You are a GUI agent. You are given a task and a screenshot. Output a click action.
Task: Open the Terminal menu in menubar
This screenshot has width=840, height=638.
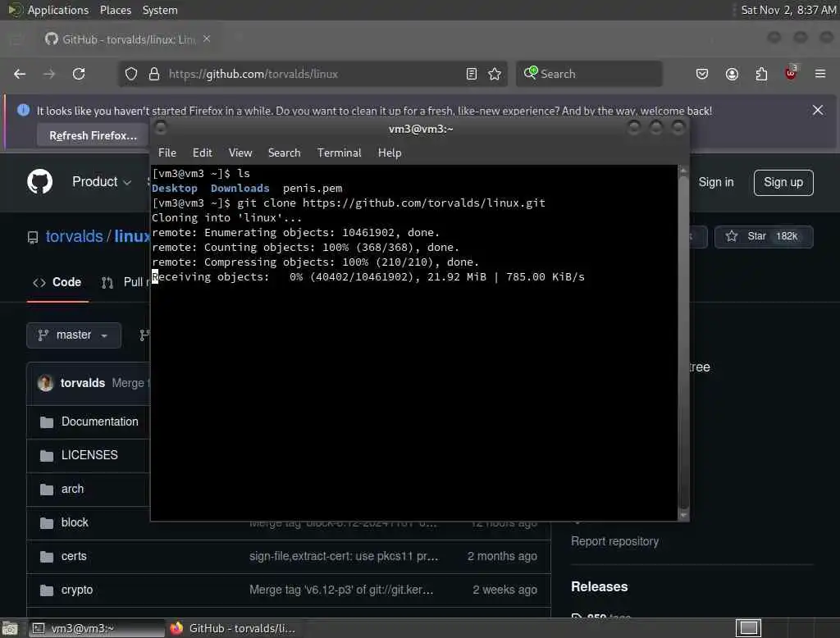pos(339,153)
